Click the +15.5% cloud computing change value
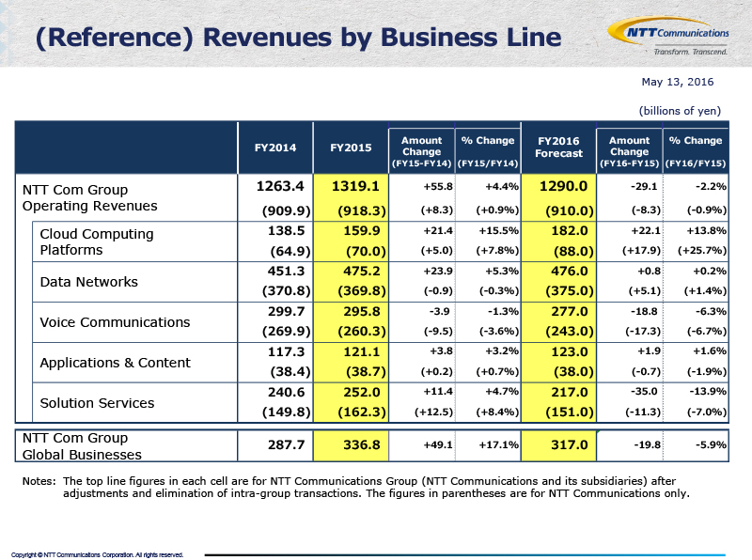The image size is (752, 560). pyautogui.click(x=498, y=230)
